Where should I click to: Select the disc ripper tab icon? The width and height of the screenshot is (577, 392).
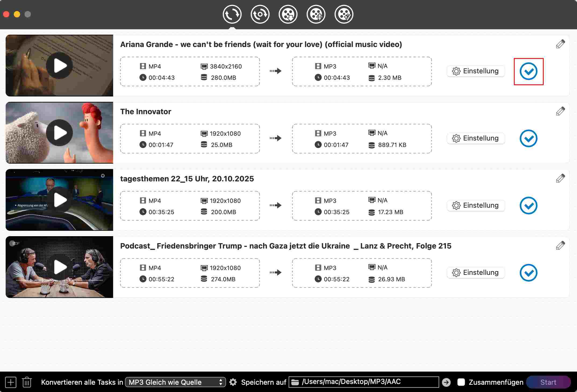[x=260, y=14]
